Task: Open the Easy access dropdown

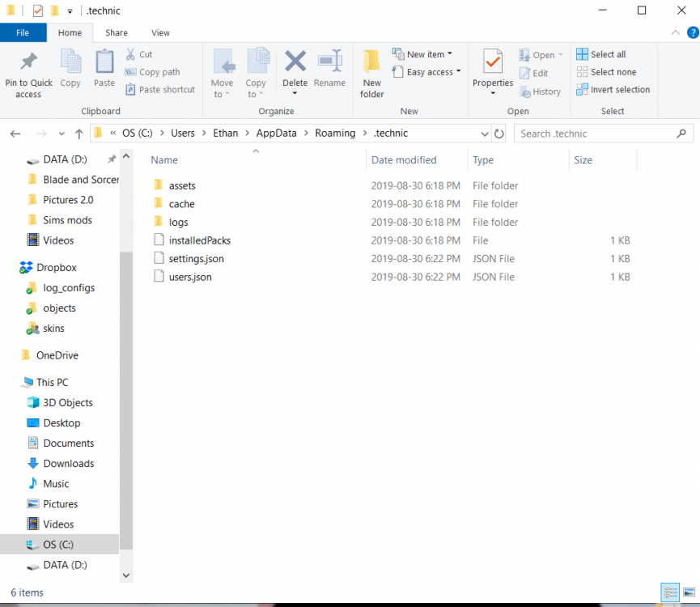Action: (426, 72)
